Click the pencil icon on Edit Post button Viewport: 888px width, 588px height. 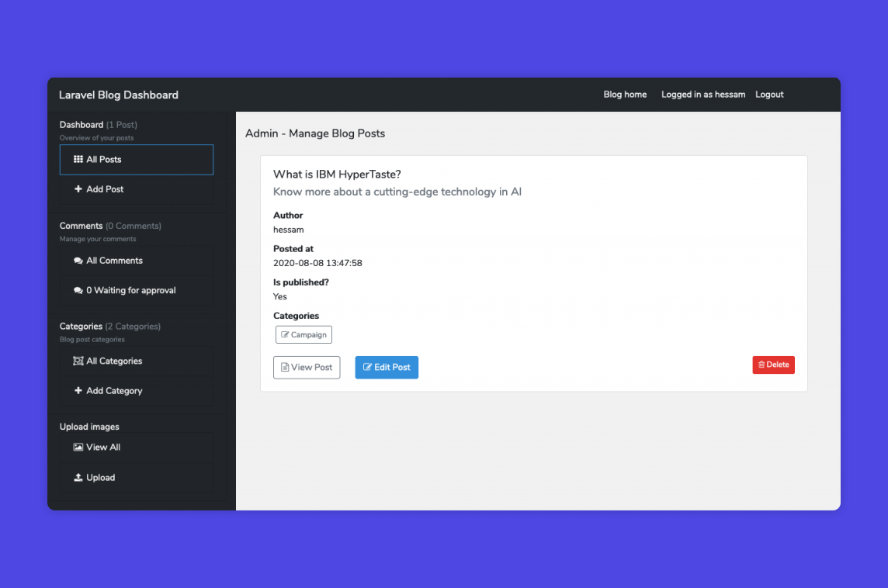coord(368,368)
